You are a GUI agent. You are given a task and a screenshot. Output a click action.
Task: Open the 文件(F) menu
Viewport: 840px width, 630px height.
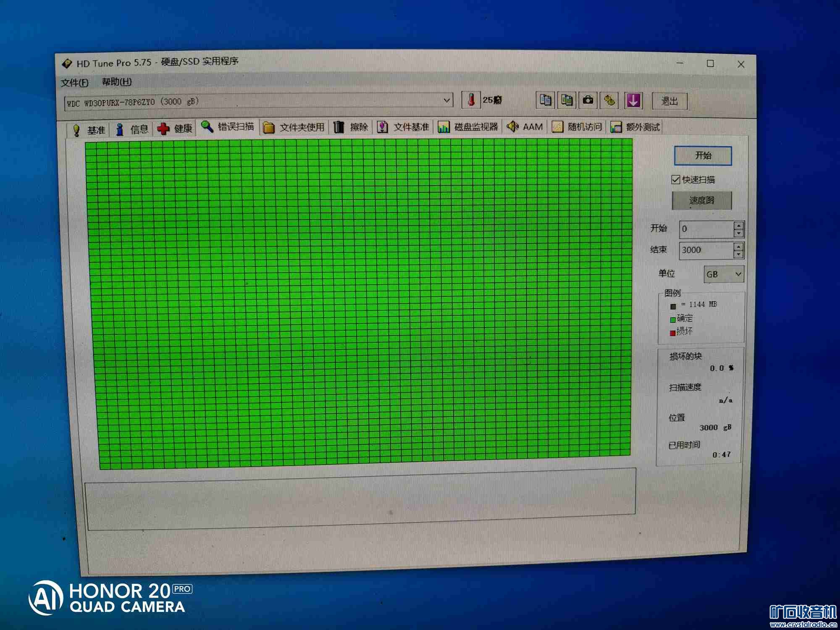75,82
